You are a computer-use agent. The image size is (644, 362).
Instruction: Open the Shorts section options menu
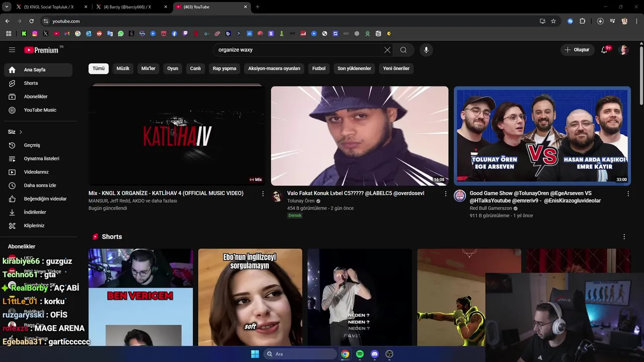[624, 237]
